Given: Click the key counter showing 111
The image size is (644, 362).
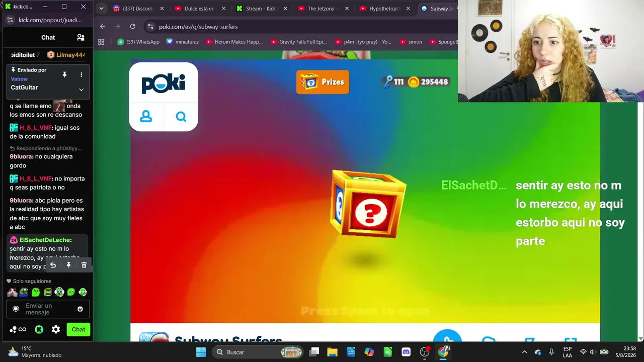Looking at the screenshot, I should (x=393, y=82).
